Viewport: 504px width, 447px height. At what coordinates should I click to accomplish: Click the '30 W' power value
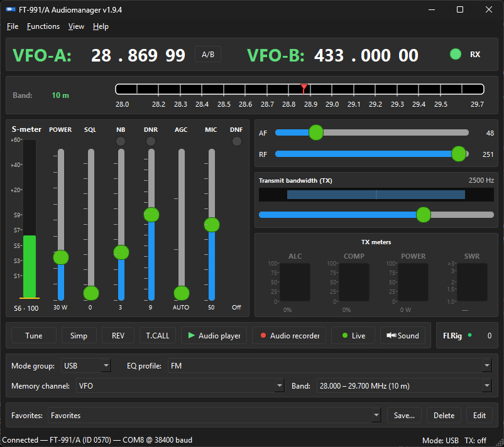coord(60,308)
